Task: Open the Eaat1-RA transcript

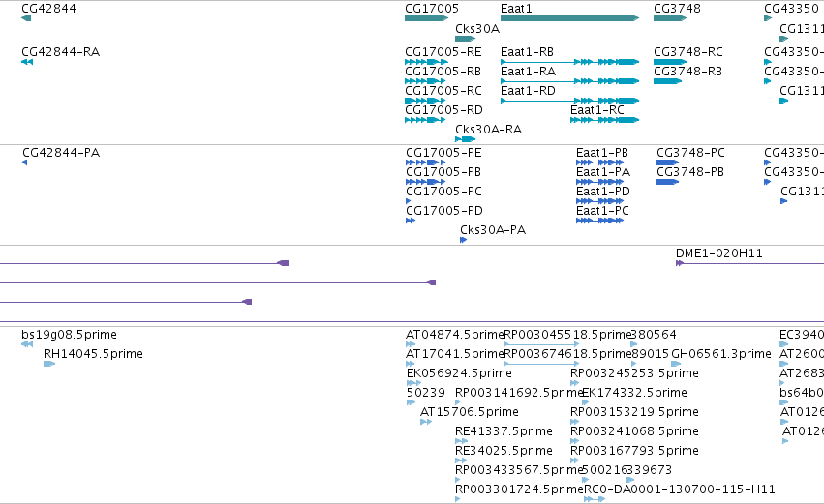Action: coord(569,81)
